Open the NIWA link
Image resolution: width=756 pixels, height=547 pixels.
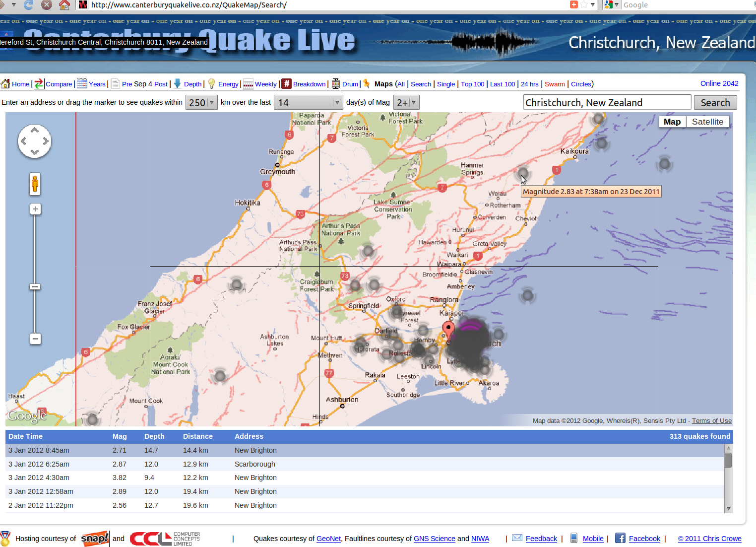click(x=480, y=539)
